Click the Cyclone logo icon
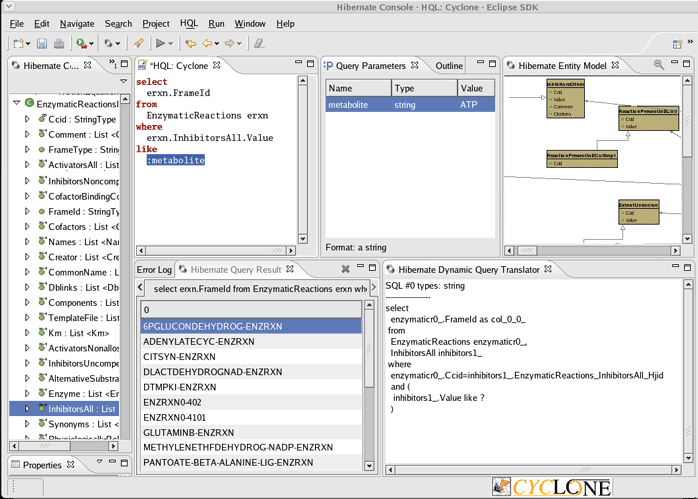The width and height of the screenshot is (698, 499). (x=502, y=487)
